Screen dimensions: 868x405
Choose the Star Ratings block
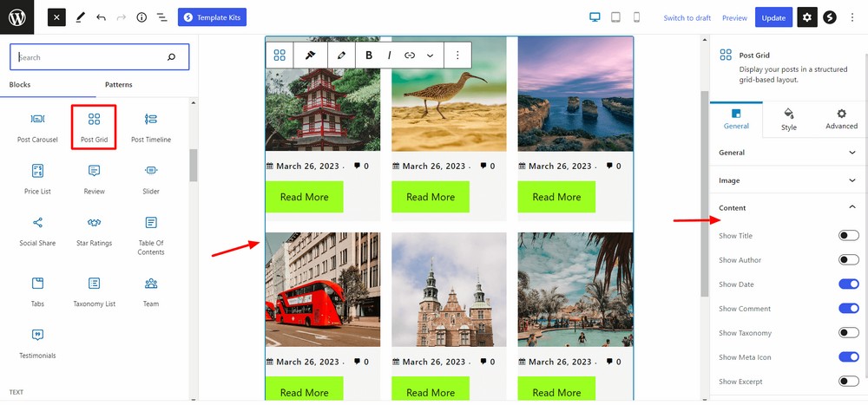click(x=94, y=230)
